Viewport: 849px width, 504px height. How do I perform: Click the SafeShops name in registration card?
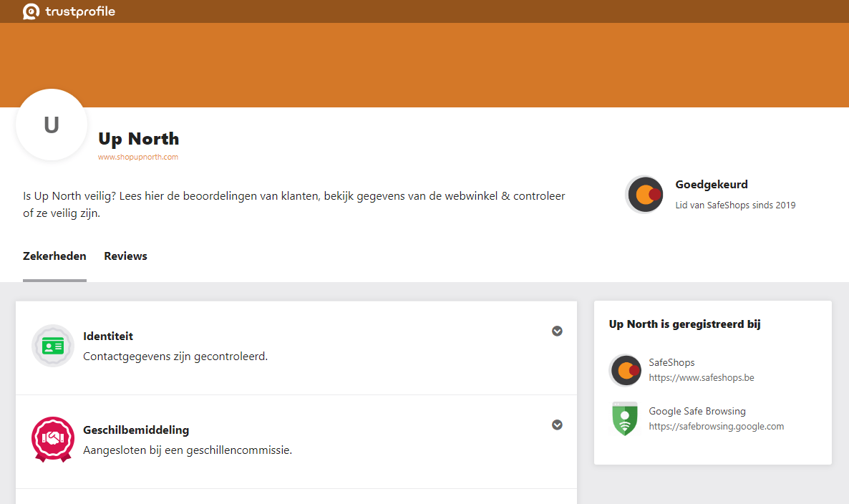pyautogui.click(x=671, y=363)
